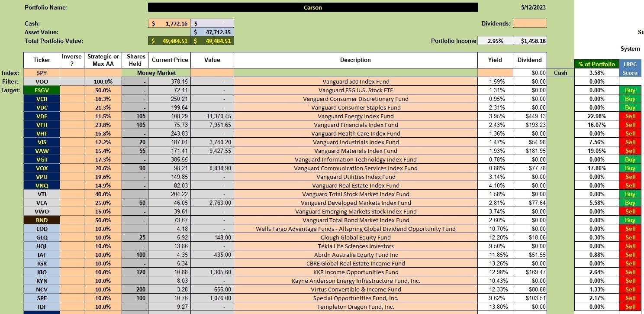The image size is (644, 314).
Task: Click the TDF yield cell 13.80%
Action: point(495,307)
